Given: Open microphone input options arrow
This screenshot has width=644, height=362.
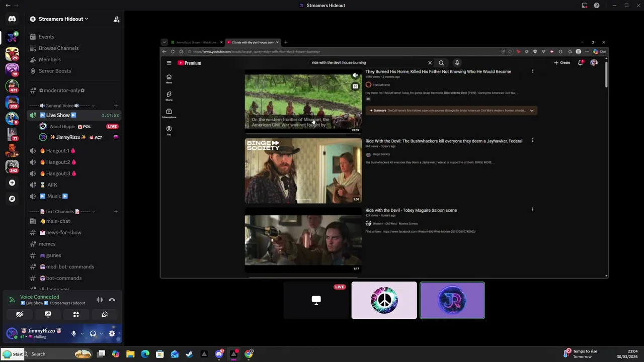Looking at the screenshot, I should pyautogui.click(x=82, y=334).
